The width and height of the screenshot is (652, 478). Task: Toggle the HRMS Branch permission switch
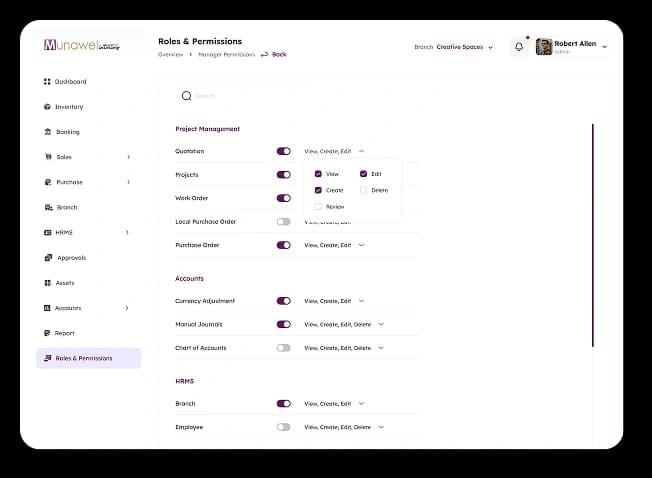pos(284,404)
